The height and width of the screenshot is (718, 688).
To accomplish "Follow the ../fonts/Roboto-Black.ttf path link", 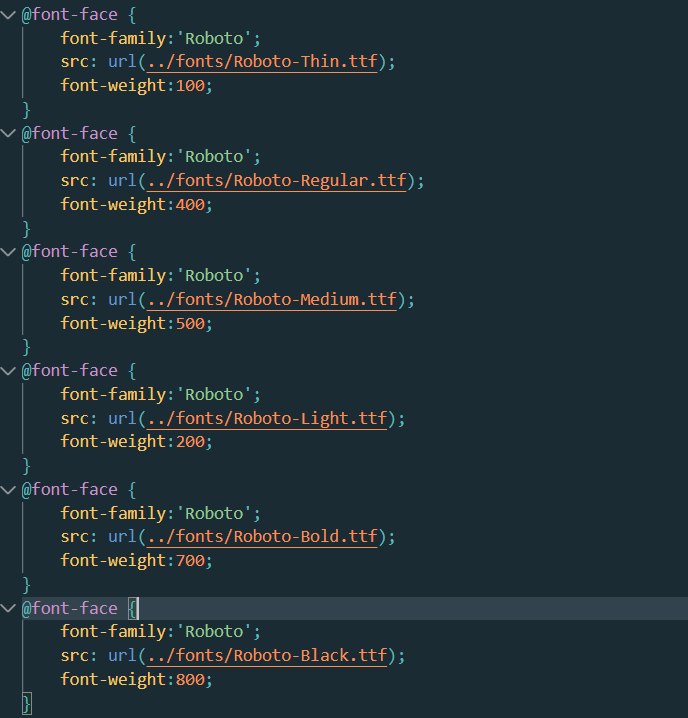I will [x=267, y=656].
